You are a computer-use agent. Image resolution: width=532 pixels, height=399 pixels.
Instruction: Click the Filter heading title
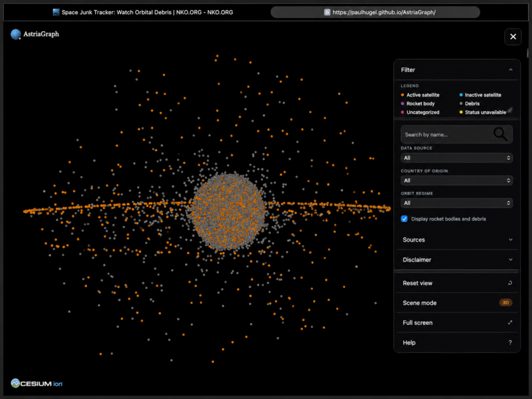coord(408,70)
